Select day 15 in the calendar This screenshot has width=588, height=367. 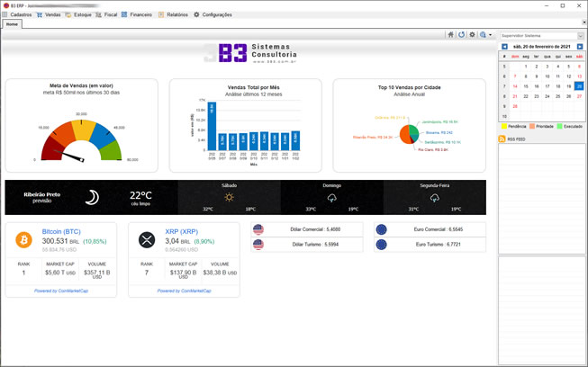(526, 86)
